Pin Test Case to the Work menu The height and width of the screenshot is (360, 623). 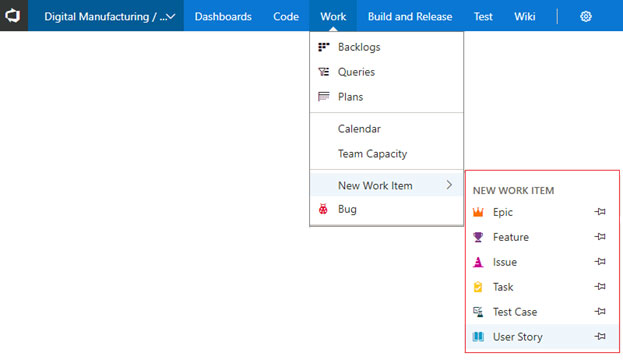600,312
